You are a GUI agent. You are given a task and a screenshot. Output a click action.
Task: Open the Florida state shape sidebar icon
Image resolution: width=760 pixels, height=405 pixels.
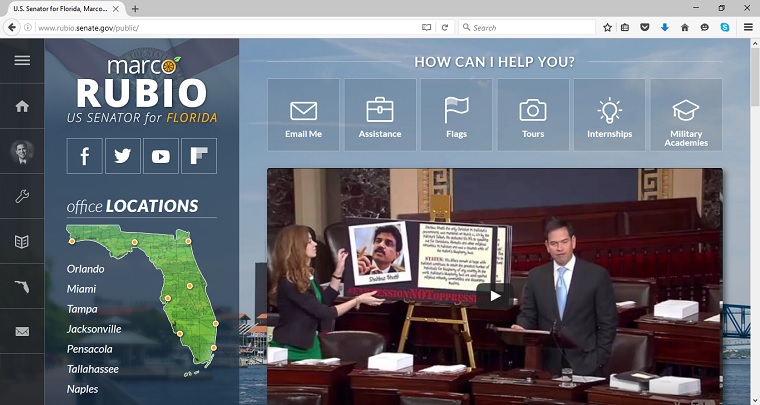click(x=22, y=287)
